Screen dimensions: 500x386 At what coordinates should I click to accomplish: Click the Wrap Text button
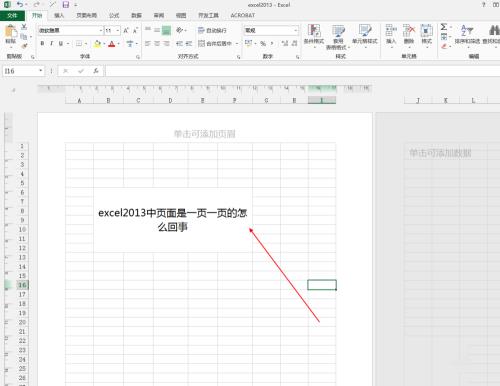pyautogui.click(x=212, y=30)
